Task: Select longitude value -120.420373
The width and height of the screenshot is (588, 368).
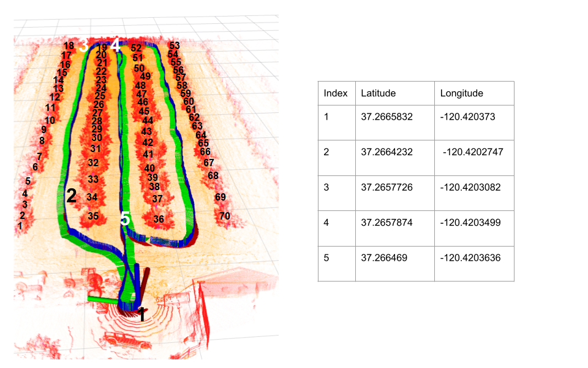Action: click(x=467, y=117)
